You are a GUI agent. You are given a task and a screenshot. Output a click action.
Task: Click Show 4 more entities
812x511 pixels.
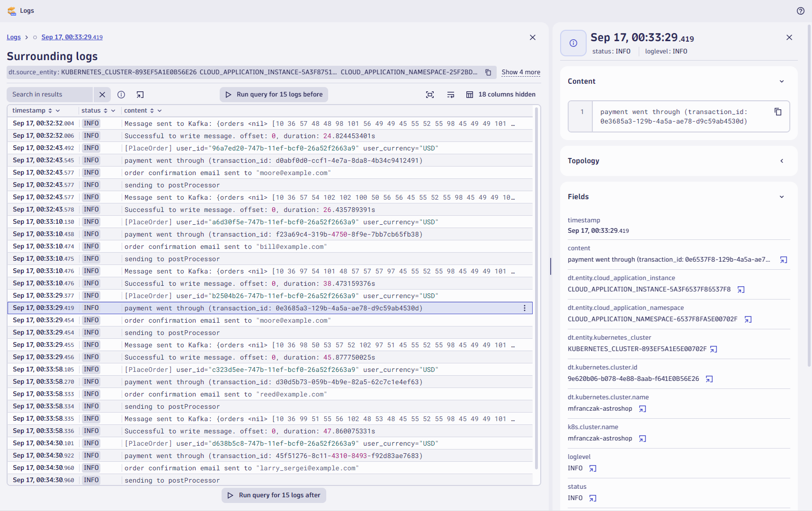pyautogui.click(x=520, y=72)
